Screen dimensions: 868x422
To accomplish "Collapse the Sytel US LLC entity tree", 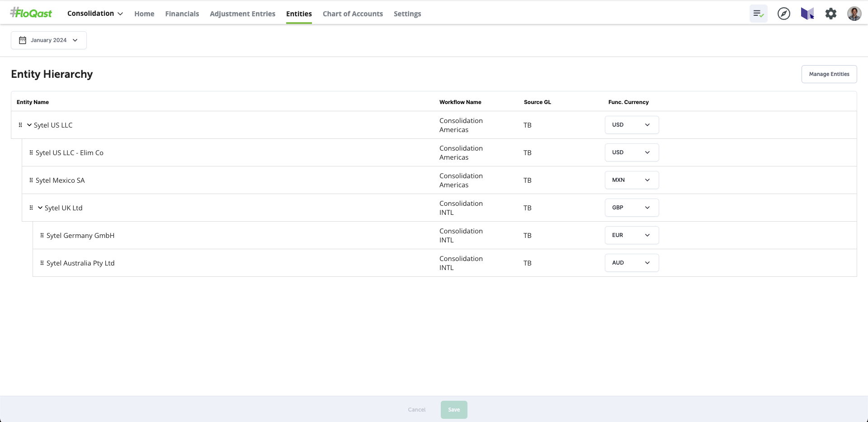I will pyautogui.click(x=29, y=125).
